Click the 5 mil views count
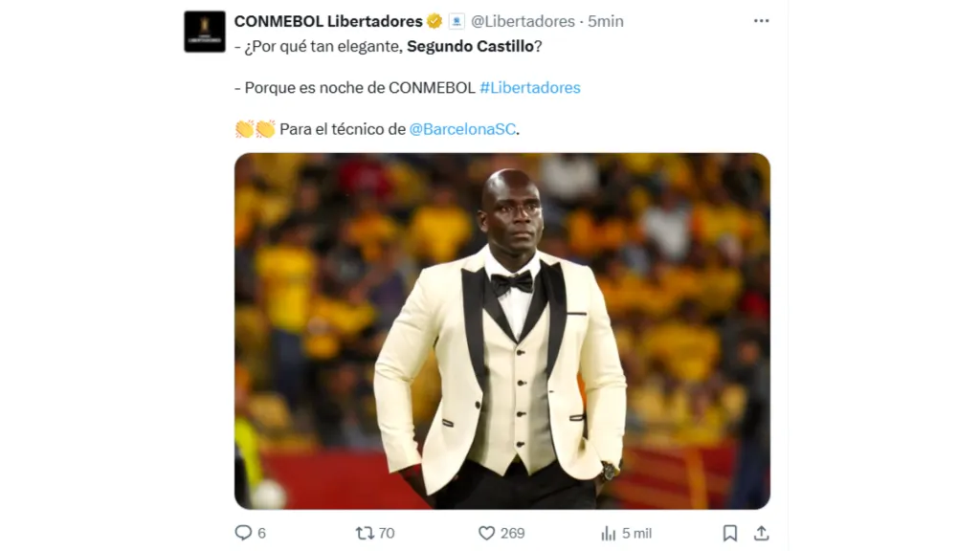This screenshot has width=980, height=551. pyautogui.click(x=636, y=533)
